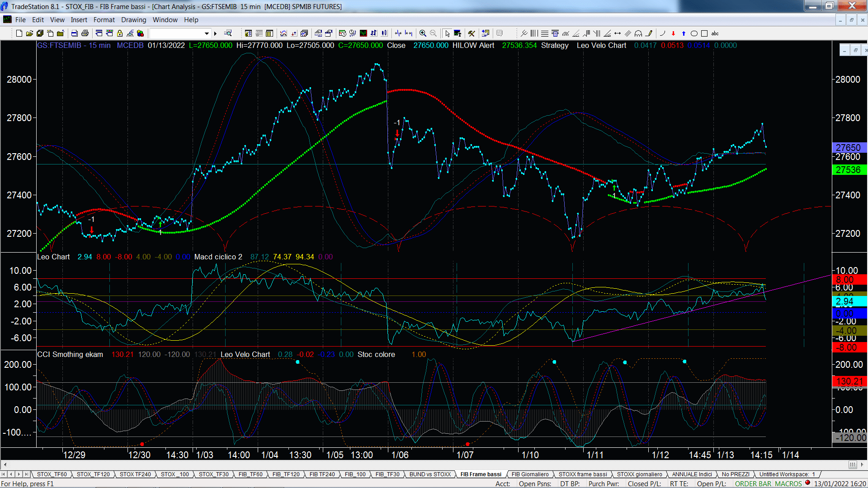Click the black arrow beside combo box
The height and width of the screenshot is (488, 868).
pos(216,33)
